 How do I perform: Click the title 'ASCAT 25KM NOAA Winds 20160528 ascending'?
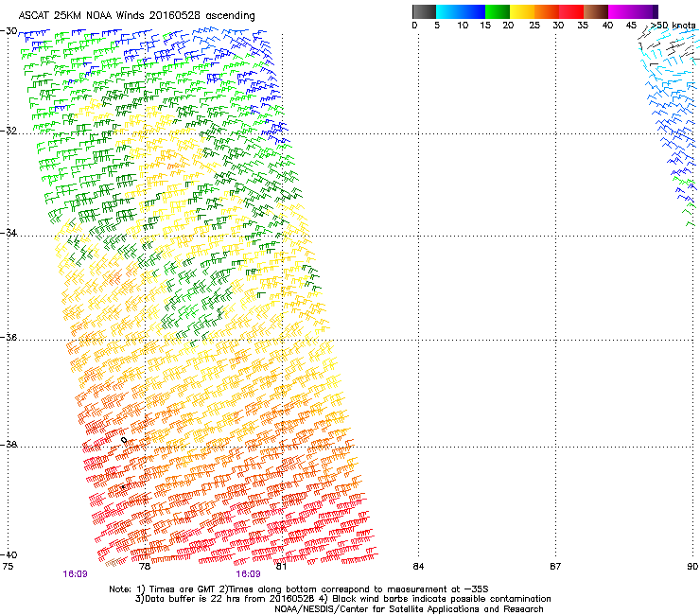[136, 16]
